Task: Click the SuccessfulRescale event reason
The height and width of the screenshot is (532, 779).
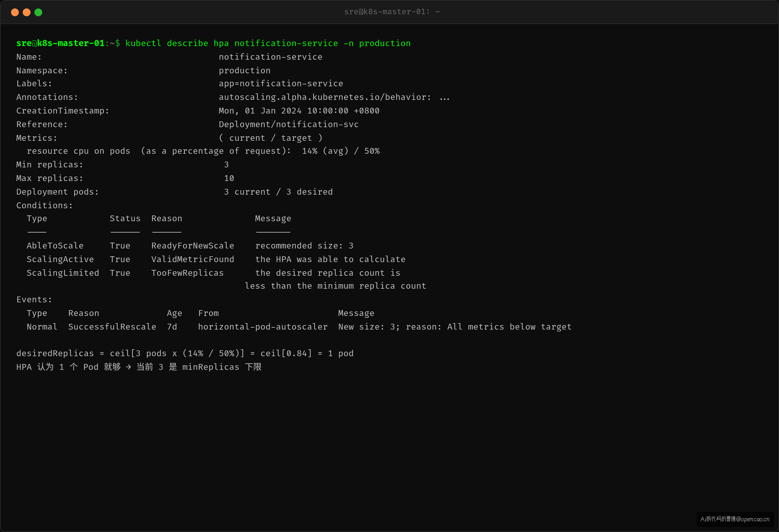Action: click(112, 327)
